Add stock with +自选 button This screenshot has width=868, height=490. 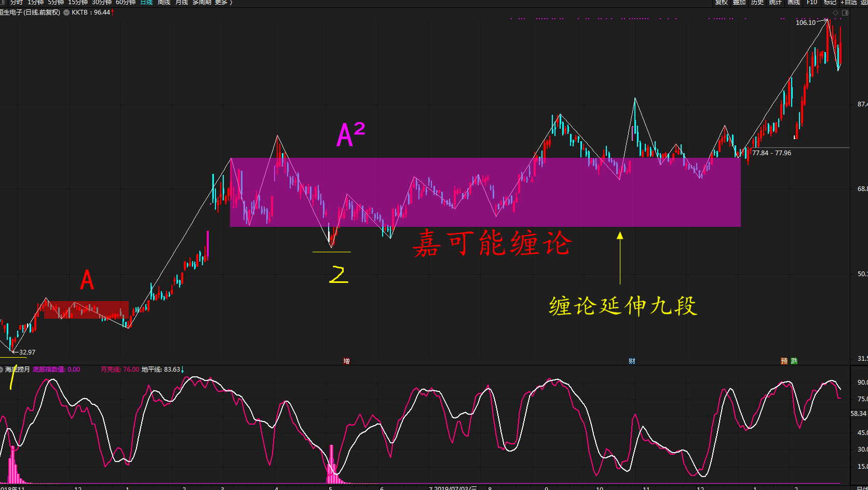tap(849, 2)
